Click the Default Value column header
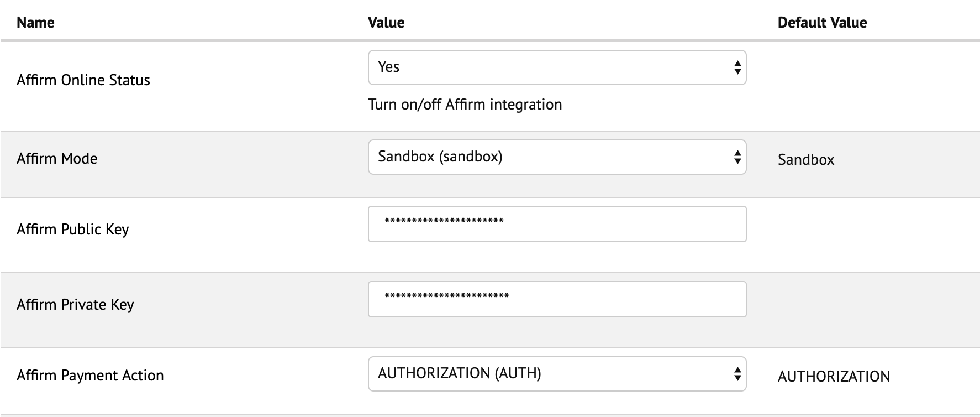Viewport: 980px width, 417px height. tap(822, 23)
